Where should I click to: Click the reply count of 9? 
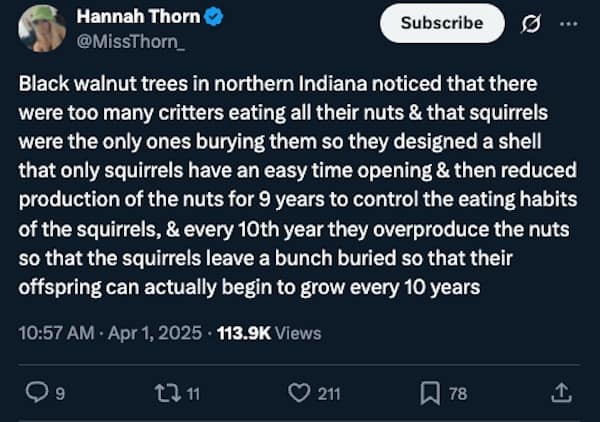[x=60, y=394]
